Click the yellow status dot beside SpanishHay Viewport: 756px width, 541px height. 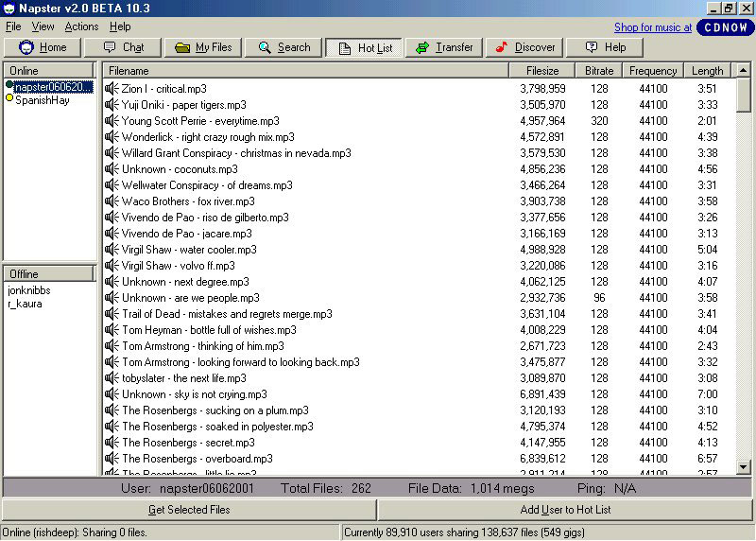tap(9, 98)
